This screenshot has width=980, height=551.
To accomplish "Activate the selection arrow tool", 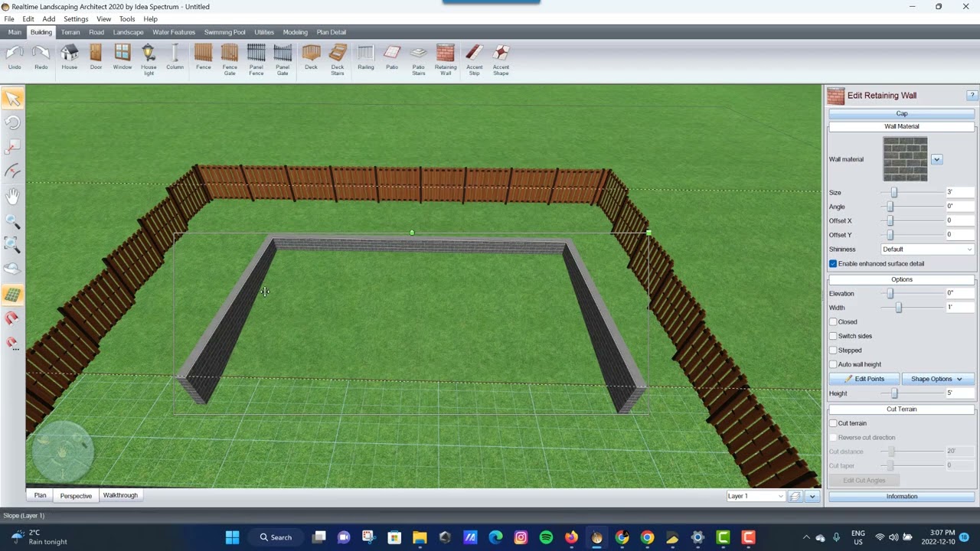I will click(12, 98).
